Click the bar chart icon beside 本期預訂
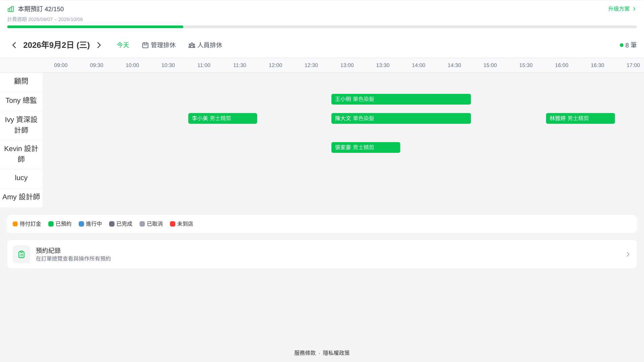 (x=11, y=9)
